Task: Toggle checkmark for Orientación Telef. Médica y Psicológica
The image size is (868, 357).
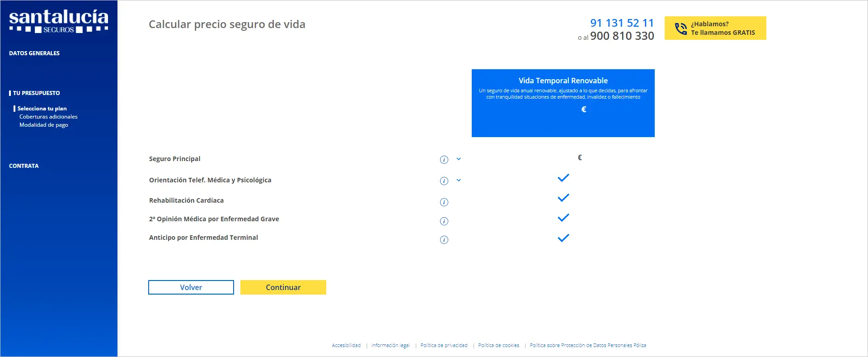Action: pyautogui.click(x=563, y=178)
